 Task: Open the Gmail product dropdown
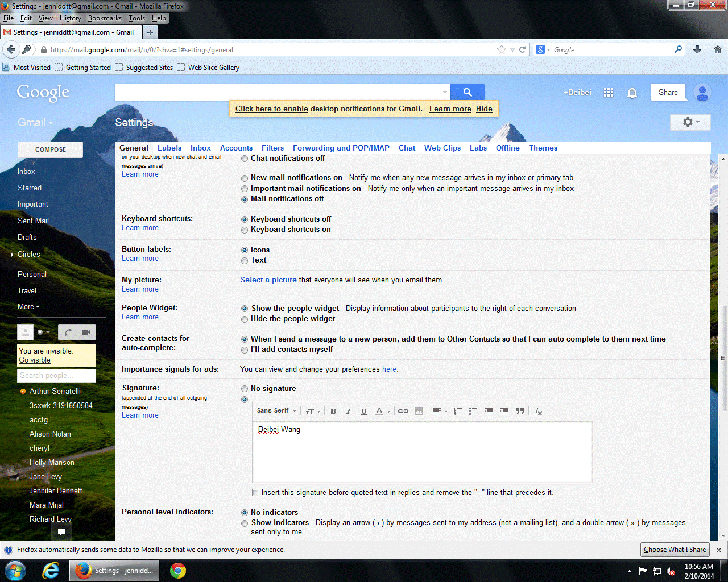click(35, 122)
